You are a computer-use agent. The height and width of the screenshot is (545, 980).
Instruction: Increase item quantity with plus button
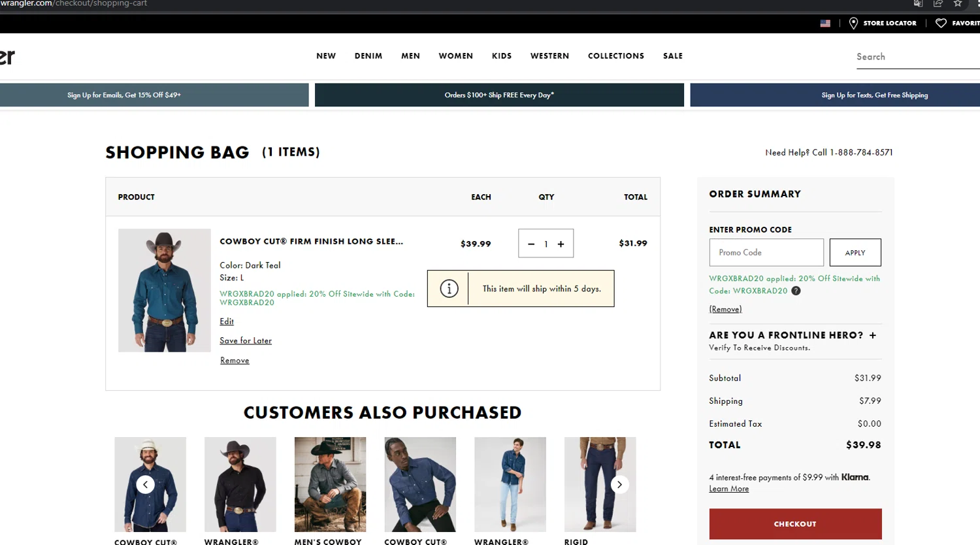click(561, 244)
